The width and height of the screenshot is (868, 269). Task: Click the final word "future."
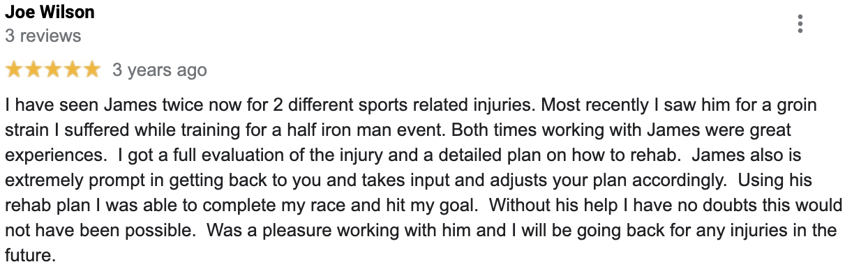click(30, 256)
